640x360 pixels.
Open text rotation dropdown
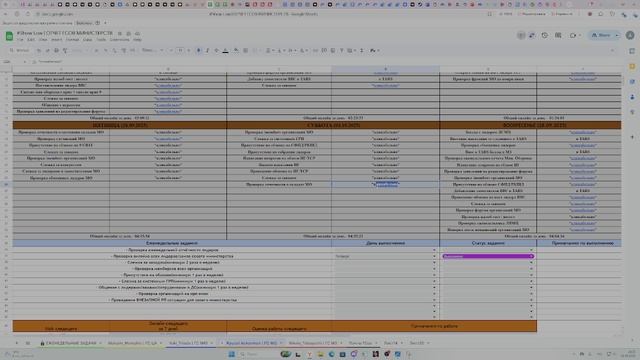303,51
